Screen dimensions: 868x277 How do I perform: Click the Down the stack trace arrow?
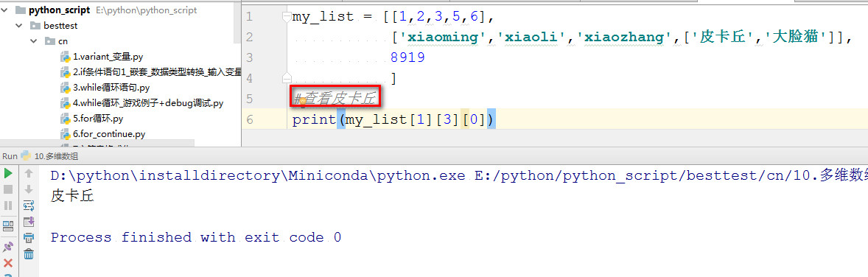tap(29, 189)
